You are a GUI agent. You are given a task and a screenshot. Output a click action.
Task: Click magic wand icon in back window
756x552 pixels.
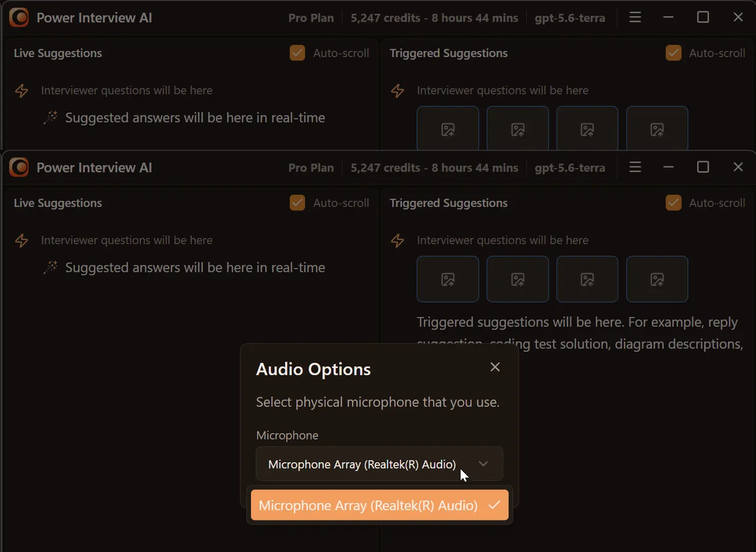(51, 118)
